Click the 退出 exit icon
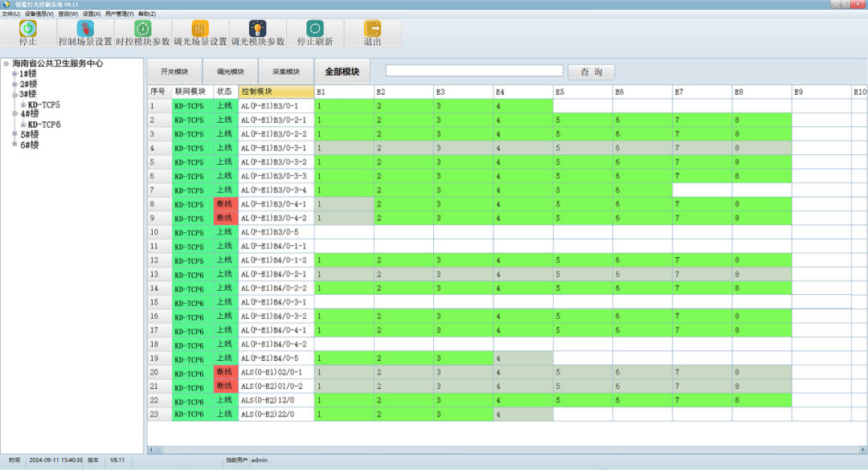The height and width of the screenshot is (470, 868). [x=372, y=28]
